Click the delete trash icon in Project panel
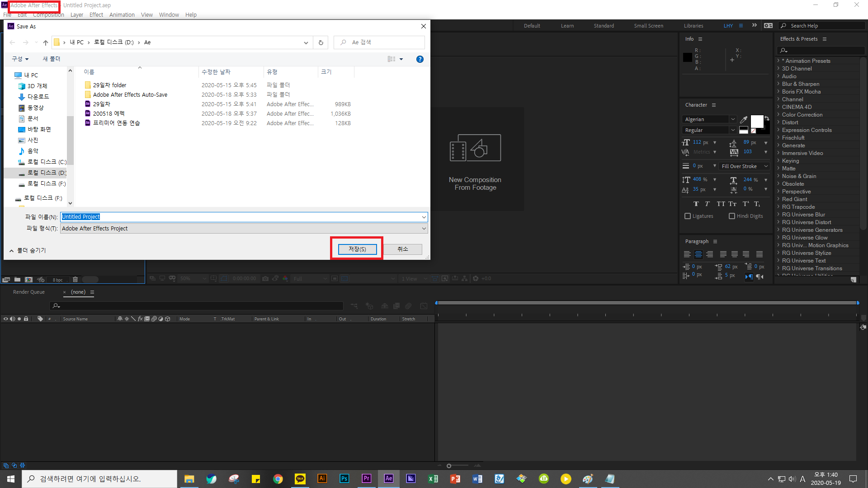Screen dimensions: 868x488 click(x=75, y=280)
